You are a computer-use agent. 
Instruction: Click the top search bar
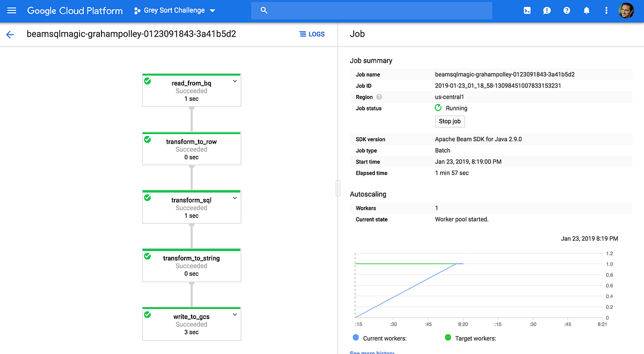[371, 10]
